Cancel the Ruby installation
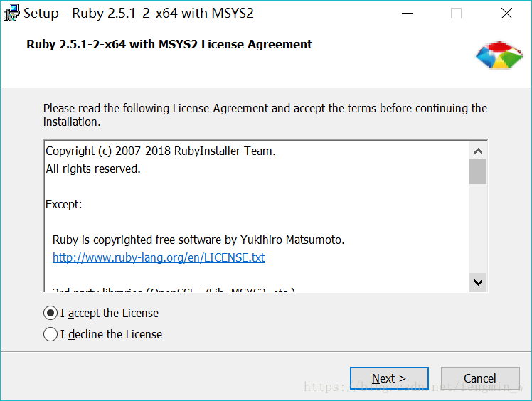The height and width of the screenshot is (401, 532). (x=480, y=378)
